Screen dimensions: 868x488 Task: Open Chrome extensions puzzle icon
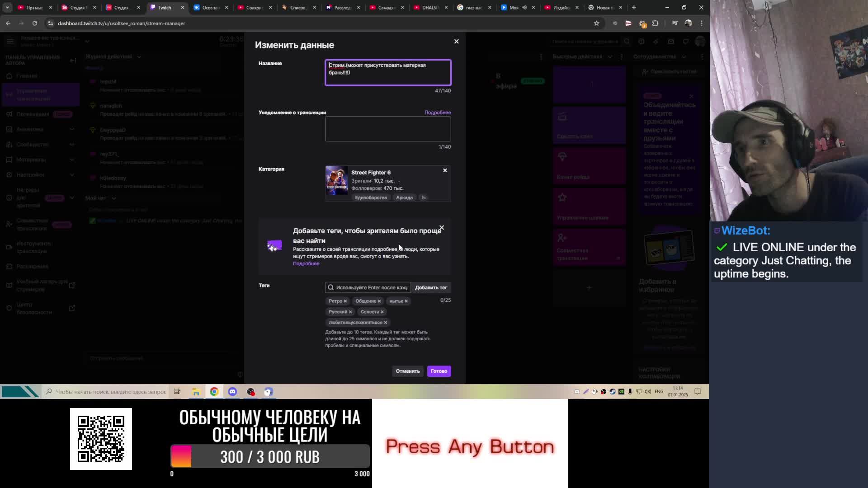pyautogui.click(x=655, y=23)
